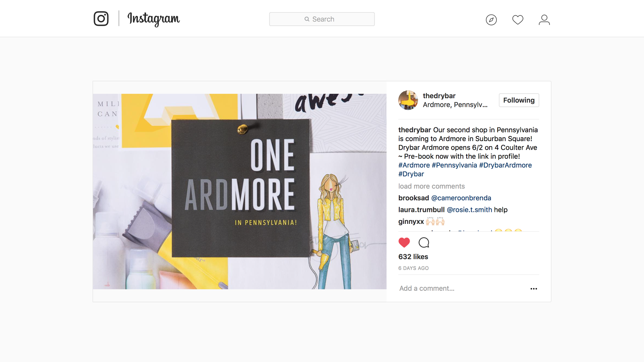This screenshot has height=362, width=644.
Task: Open brooksad commenter profile
Action: (414, 198)
